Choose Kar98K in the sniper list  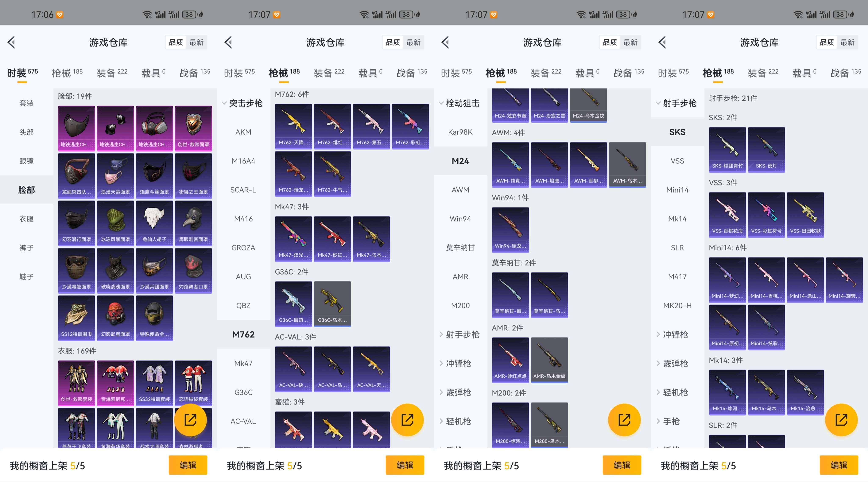point(460,132)
